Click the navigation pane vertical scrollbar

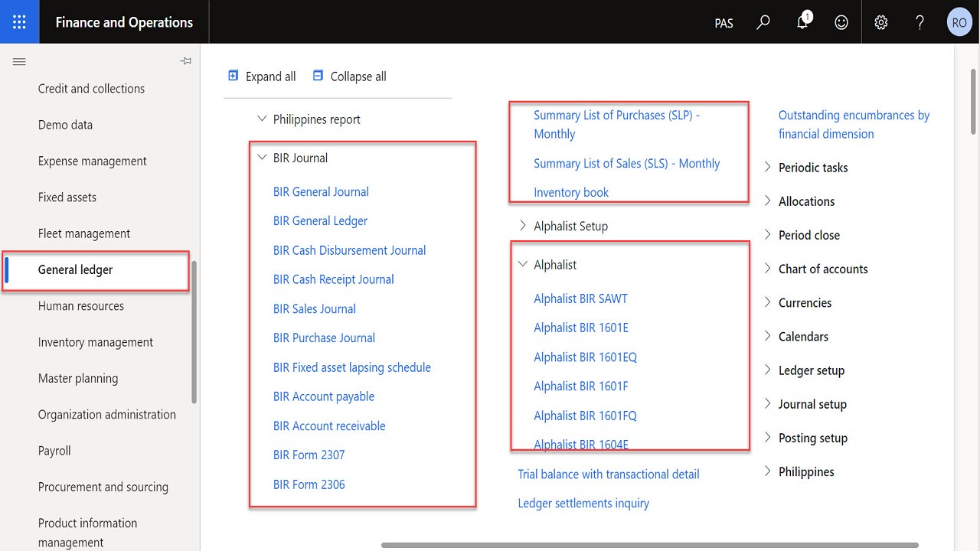coord(194,332)
